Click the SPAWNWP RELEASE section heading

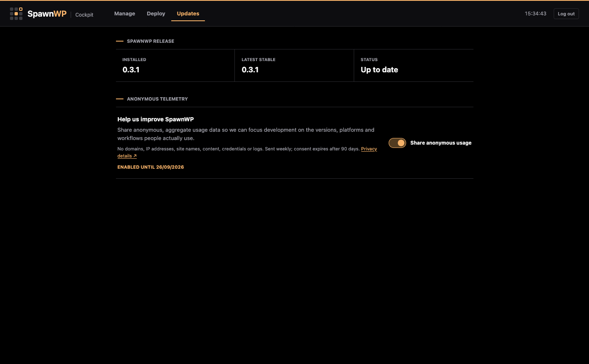[x=150, y=41]
